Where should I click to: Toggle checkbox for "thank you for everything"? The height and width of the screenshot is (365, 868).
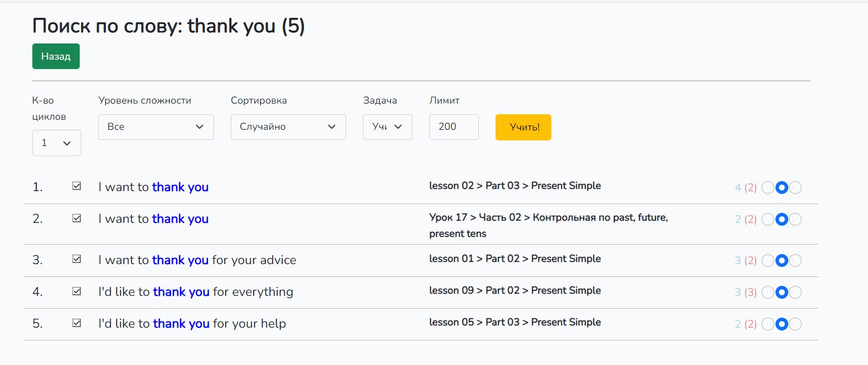pos(77,291)
